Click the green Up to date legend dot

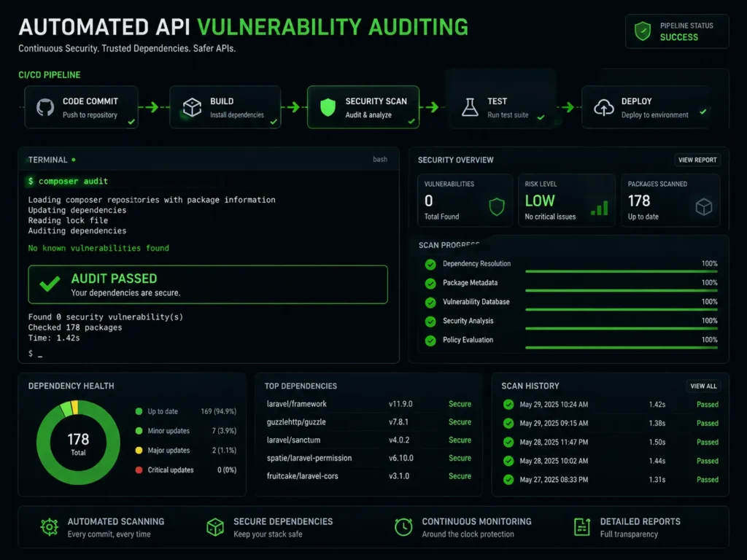click(x=139, y=411)
